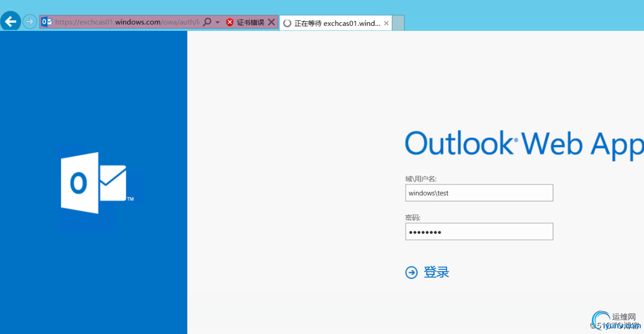This screenshot has width=644, height=334.
Task: Click the 域\用户名: label text
Action: [x=421, y=179]
